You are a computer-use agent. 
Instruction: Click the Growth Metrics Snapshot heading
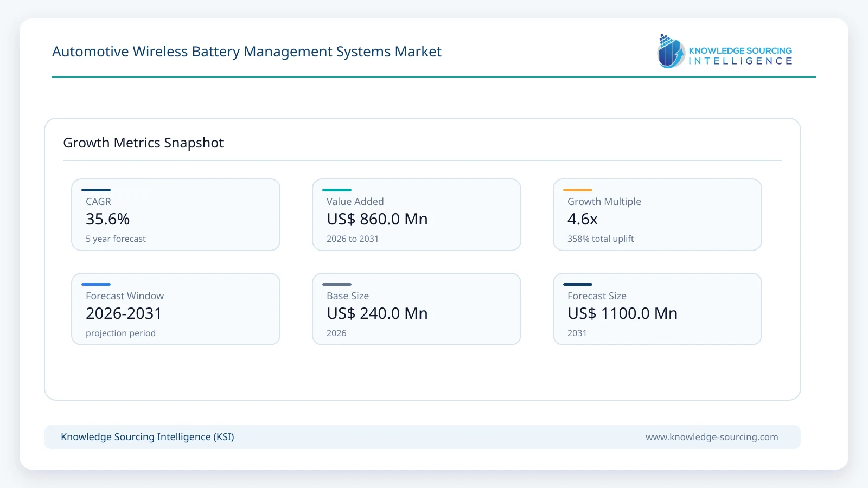(143, 143)
